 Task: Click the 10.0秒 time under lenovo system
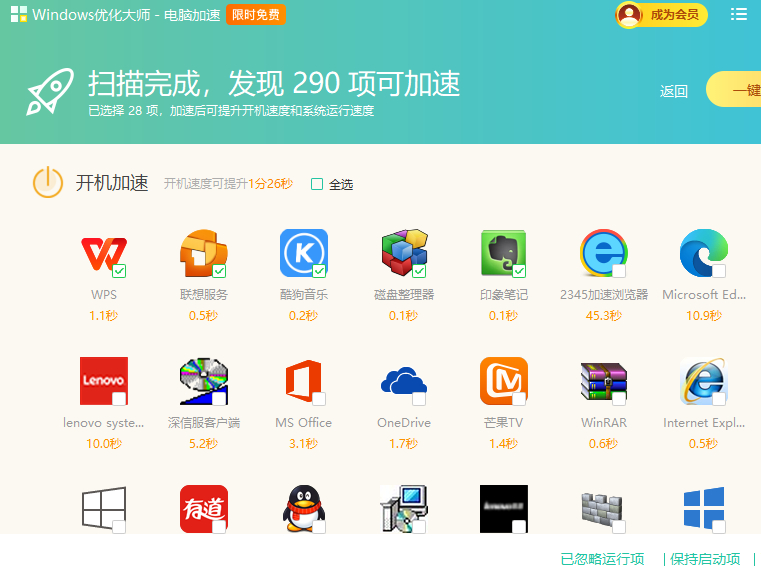coord(104,443)
